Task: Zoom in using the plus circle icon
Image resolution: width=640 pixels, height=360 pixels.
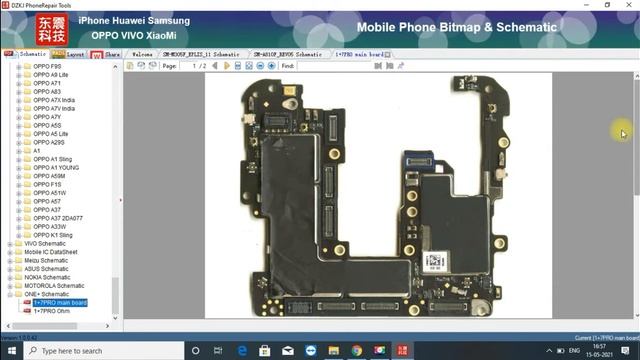Action: 271,66
